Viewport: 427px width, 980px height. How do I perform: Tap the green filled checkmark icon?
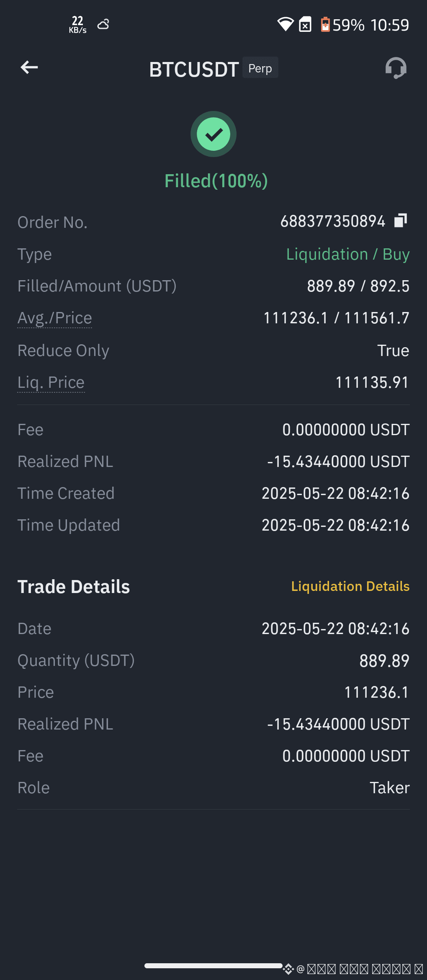coord(213,134)
